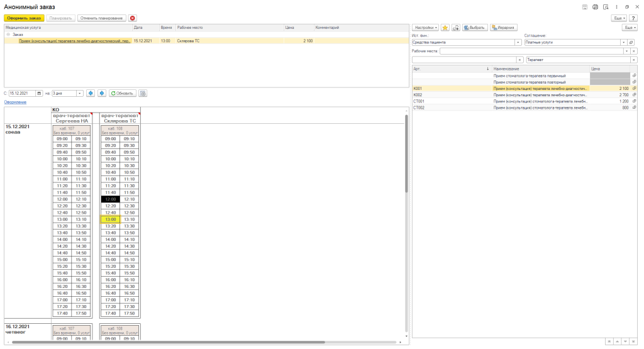This screenshot has height=349, width=644.
Task: Expand the Соглашение dropdown arrow
Action: pos(623,42)
